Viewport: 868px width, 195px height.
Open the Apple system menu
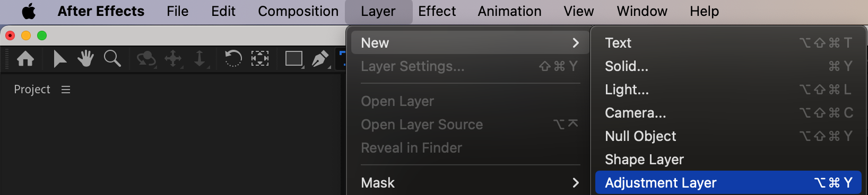[29, 11]
